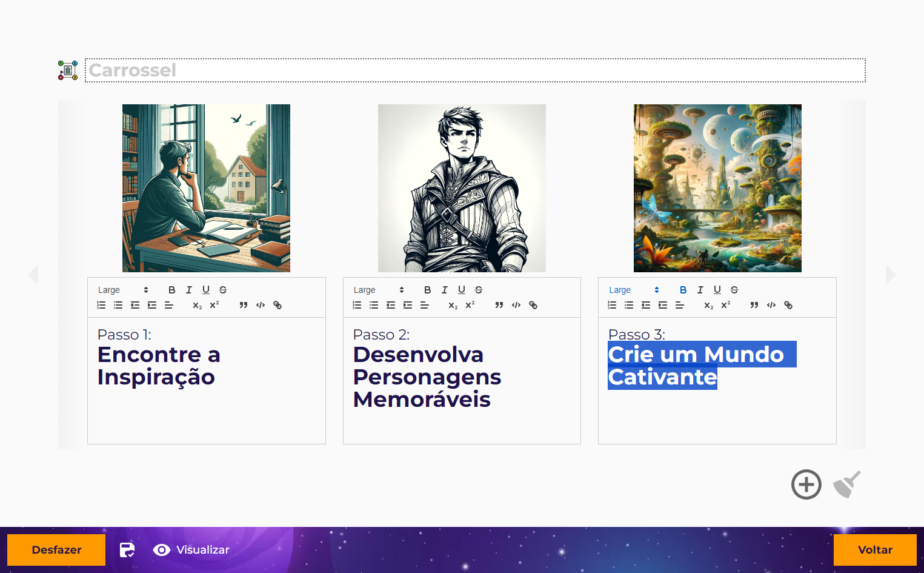Image resolution: width=924 pixels, height=573 pixels.
Task: Open the Large size dropdown in Passo 1 editor
Action: click(x=123, y=290)
